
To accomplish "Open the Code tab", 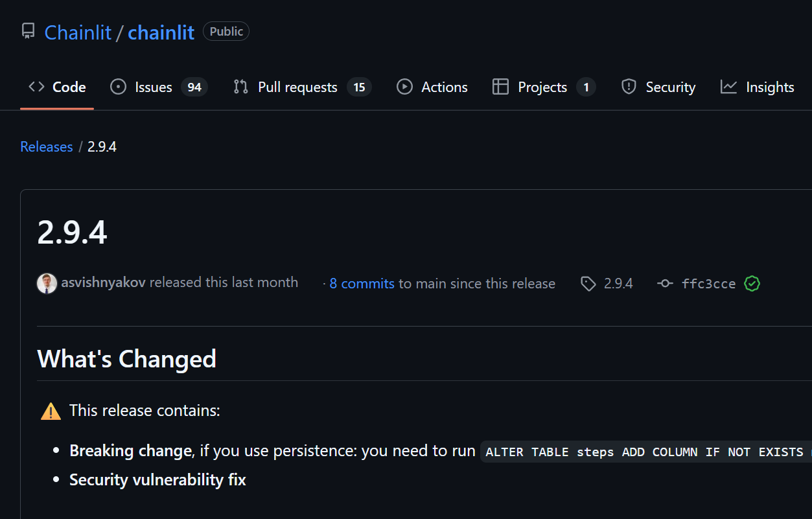I will point(57,87).
